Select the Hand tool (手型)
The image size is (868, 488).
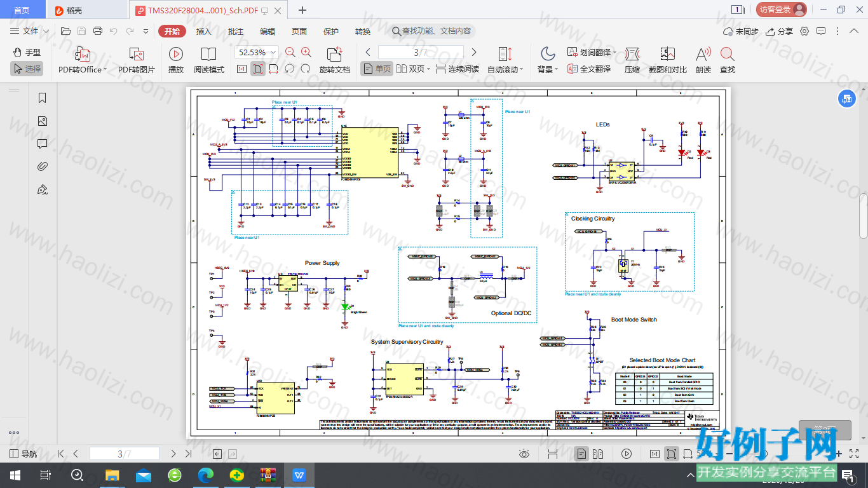27,53
